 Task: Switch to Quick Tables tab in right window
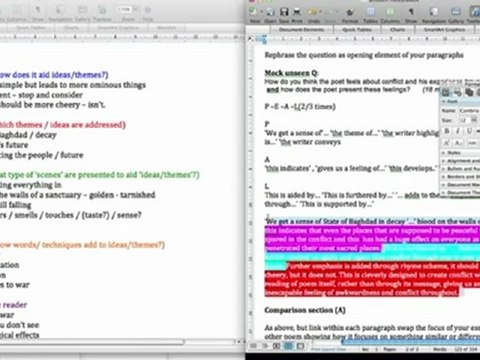pos(357,30)
